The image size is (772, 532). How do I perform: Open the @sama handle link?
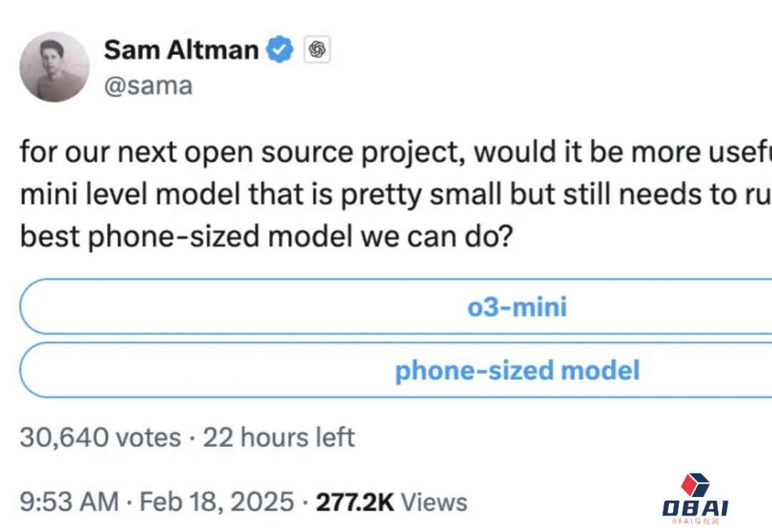(148, 86)
